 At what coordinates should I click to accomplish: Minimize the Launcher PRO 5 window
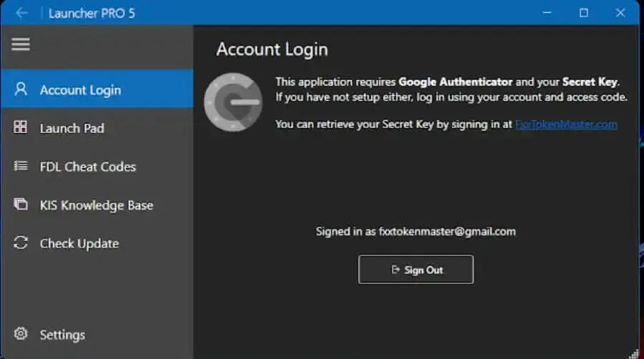click(x=547, y=13)
